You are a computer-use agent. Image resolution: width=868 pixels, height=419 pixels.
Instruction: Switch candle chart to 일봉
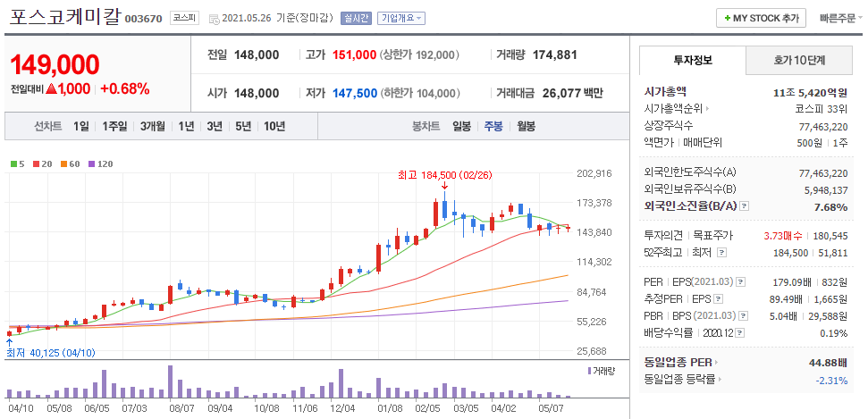tap(461, 126)
